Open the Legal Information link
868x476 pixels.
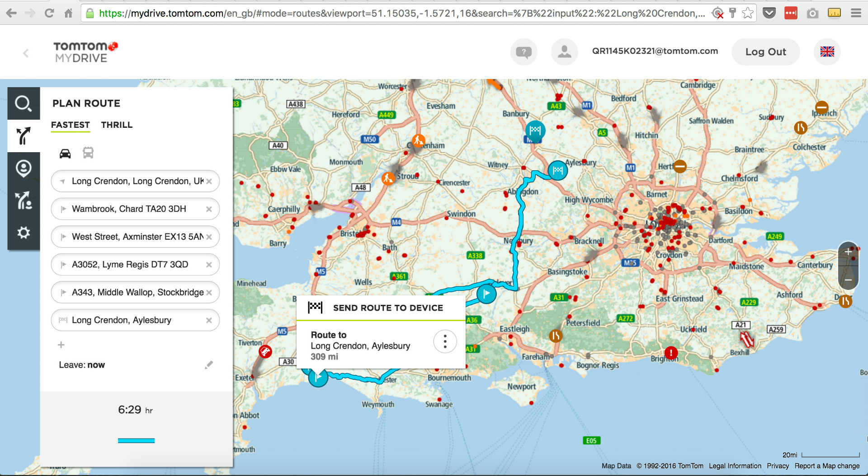click(x=735, y=466)
